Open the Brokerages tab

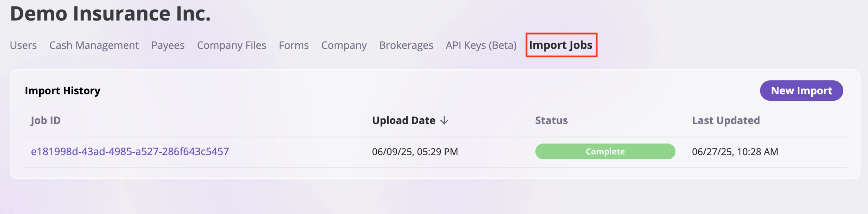click(x=406, y=45)
